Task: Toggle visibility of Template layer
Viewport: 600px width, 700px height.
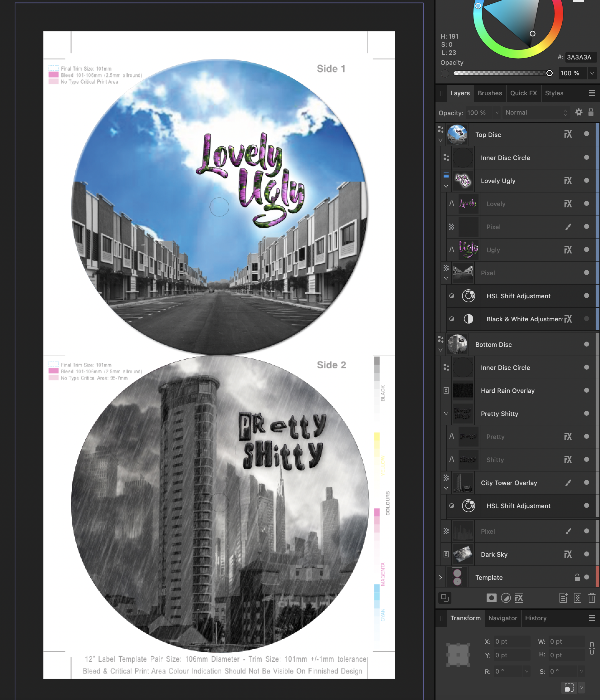Action: click(587, 577)
